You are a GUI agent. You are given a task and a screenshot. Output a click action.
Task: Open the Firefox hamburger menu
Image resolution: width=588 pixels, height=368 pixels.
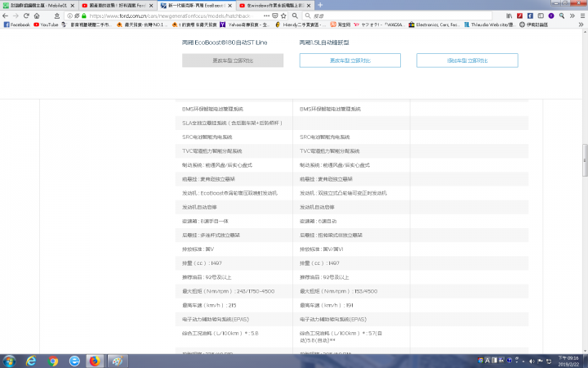click(x=582, y=16)
